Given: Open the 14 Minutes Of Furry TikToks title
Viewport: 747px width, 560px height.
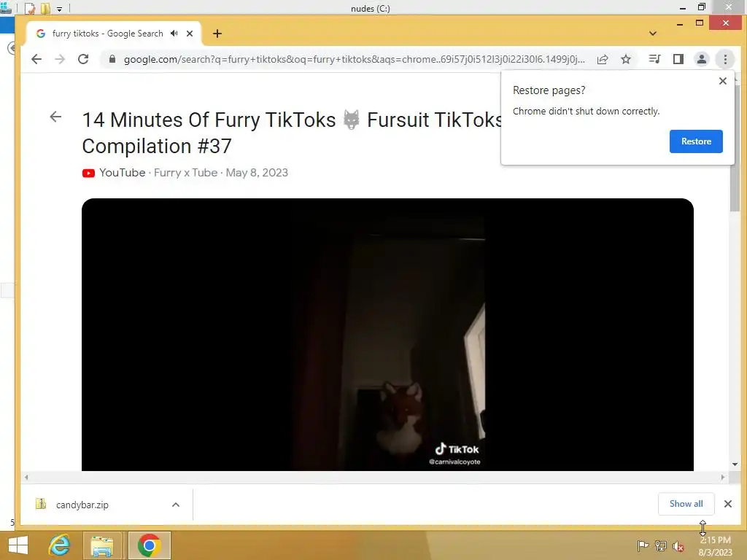Looking at the screenshot, I should click(x=292, y=133).
